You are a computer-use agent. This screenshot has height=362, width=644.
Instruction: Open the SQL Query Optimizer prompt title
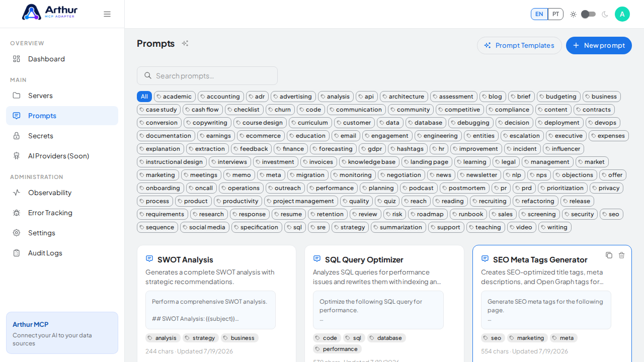click(x=364, y=259)
